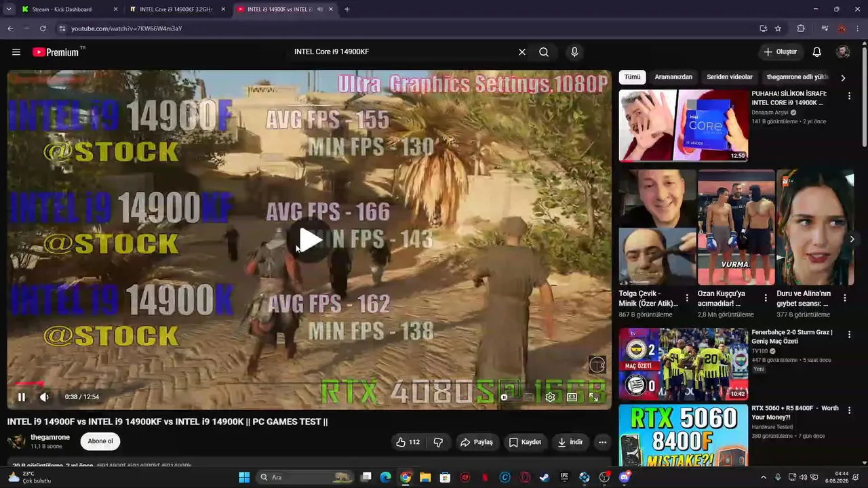Select the thegamrone adlı yükleyici chip
This screenshot has height=488, width=868.
click(x=797, y=77)
